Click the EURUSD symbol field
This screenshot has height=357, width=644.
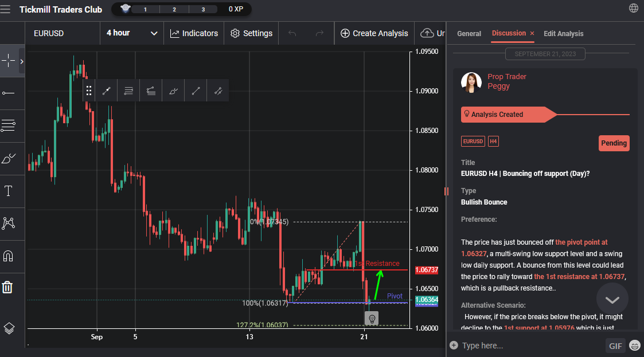tap(63, 33)
